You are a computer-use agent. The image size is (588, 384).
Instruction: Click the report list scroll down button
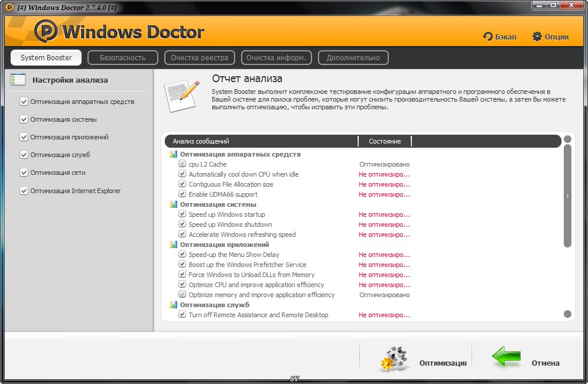[567, 314]
